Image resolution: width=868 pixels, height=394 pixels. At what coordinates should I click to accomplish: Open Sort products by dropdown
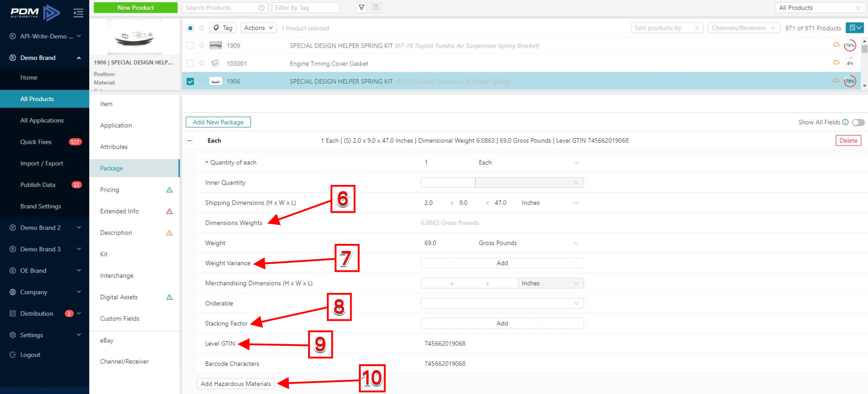click(x=667, y=28)
